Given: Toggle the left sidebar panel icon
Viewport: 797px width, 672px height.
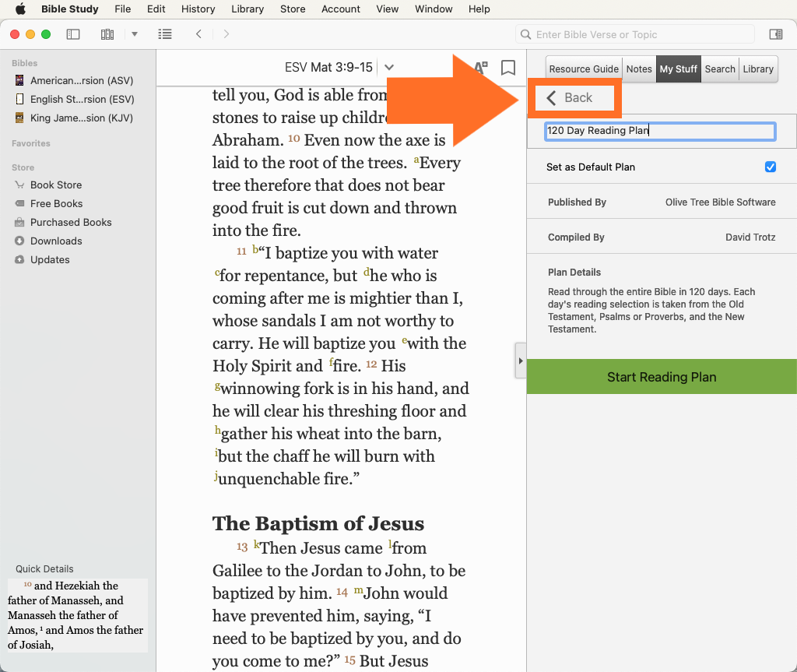Looking at the screenshot, I should [x=73, y=34].
